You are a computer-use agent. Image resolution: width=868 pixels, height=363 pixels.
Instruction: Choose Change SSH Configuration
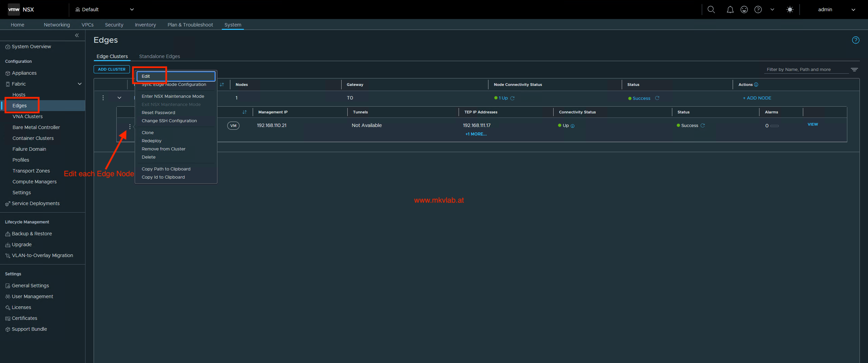(x=169, y=121)
